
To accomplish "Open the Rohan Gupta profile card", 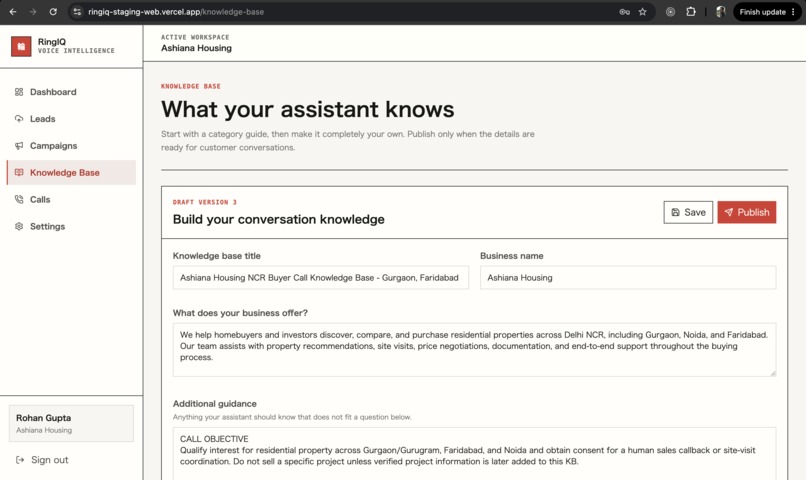I will point(71,423).
